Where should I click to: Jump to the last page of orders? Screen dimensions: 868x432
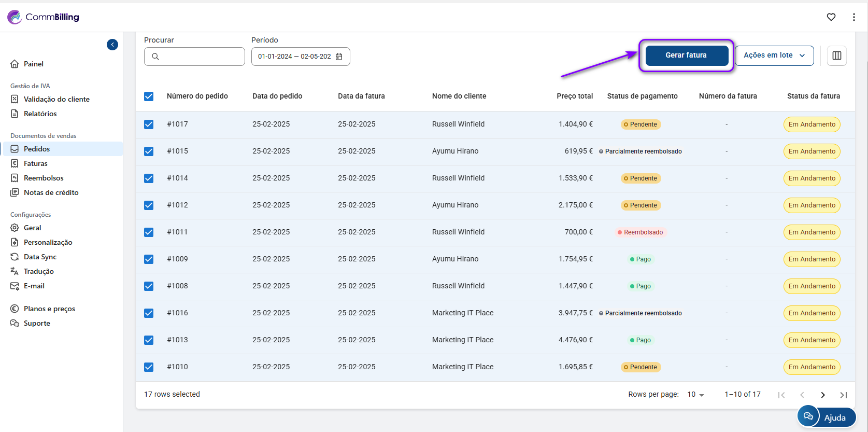point(843,395)
